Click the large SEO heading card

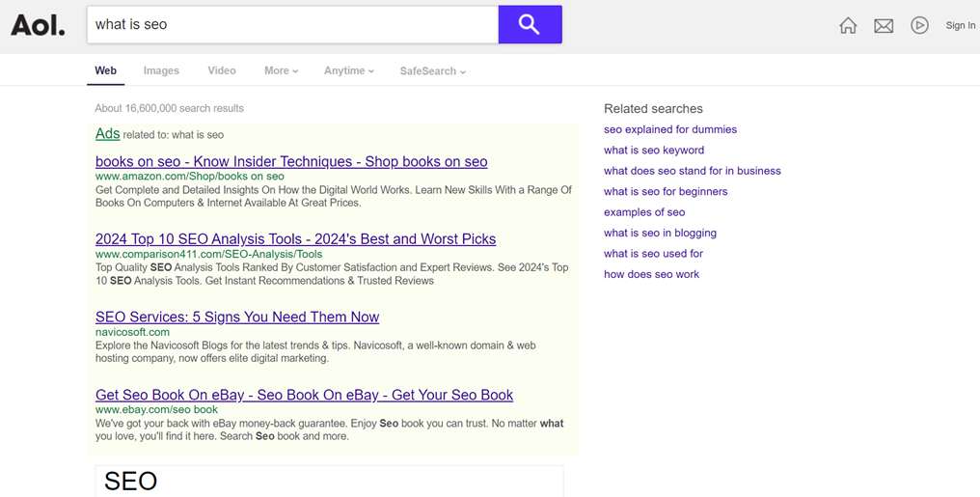(329, 481)
